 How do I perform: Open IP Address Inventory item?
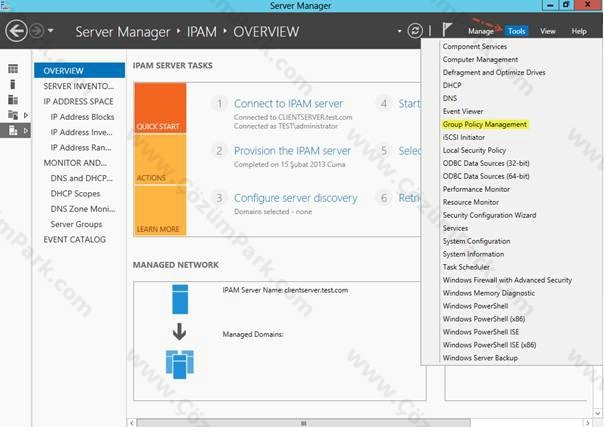[x=81, y=132]
